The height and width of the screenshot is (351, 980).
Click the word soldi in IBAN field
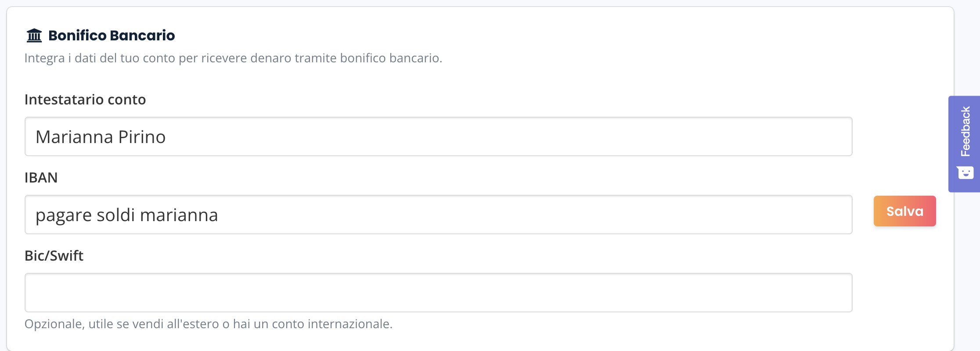(116, 215)
